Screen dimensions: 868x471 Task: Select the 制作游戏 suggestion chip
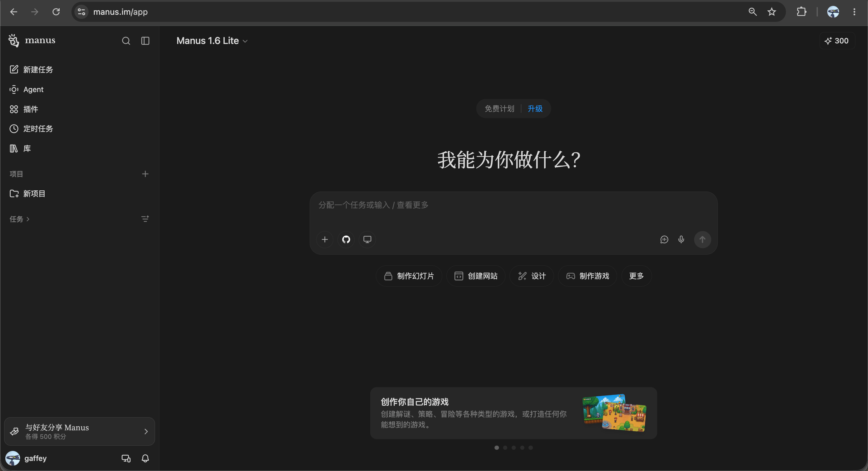(x=588, y=276)
